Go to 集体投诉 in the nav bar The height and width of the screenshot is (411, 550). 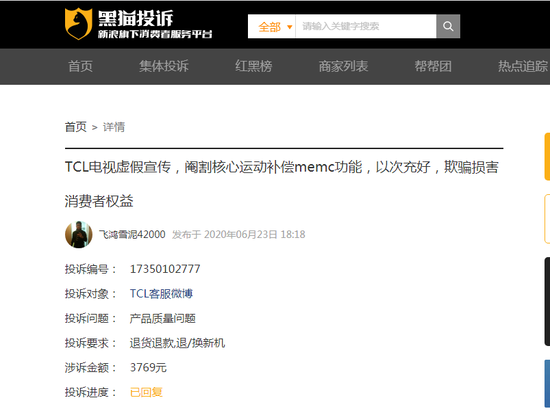(164, 66)
